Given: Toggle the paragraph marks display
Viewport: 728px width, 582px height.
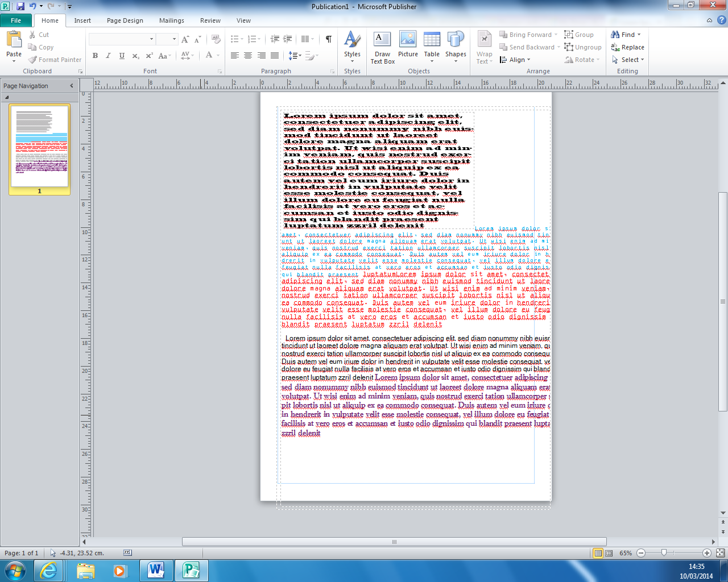Looking at the screenshot, I should 328,40.
